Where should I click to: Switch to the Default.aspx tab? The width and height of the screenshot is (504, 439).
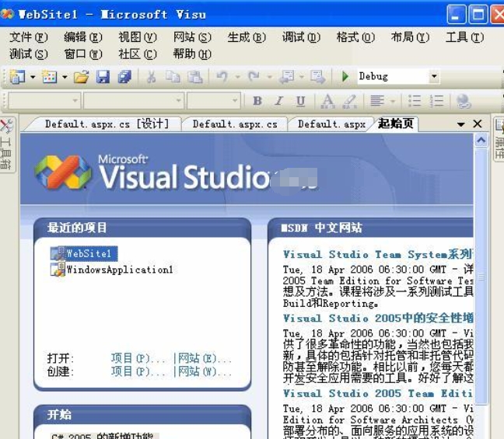pyautogui.click(x=331, y=124)
